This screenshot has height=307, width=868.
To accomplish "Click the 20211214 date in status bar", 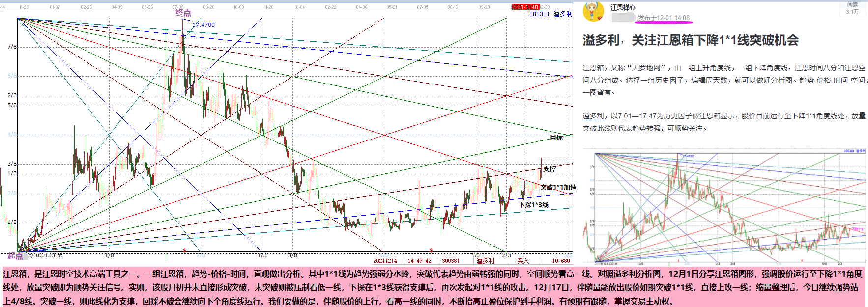I will click(385, 261).
